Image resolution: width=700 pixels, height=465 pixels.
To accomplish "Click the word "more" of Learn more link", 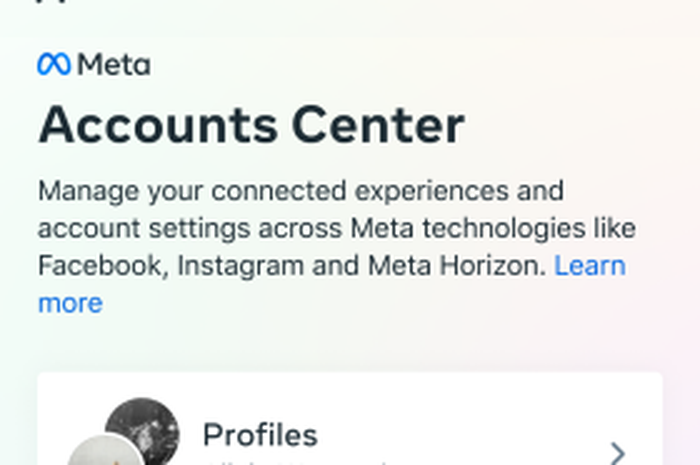I will tap(71, 303).
